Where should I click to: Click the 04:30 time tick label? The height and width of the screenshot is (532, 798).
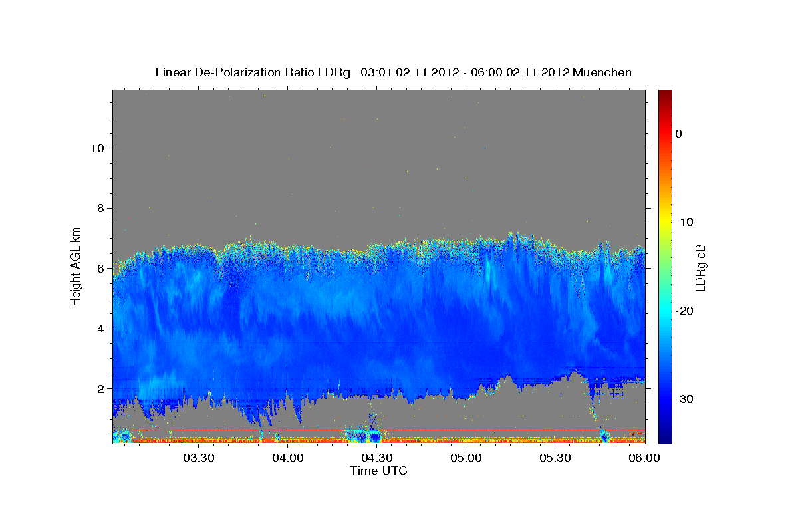376,458
